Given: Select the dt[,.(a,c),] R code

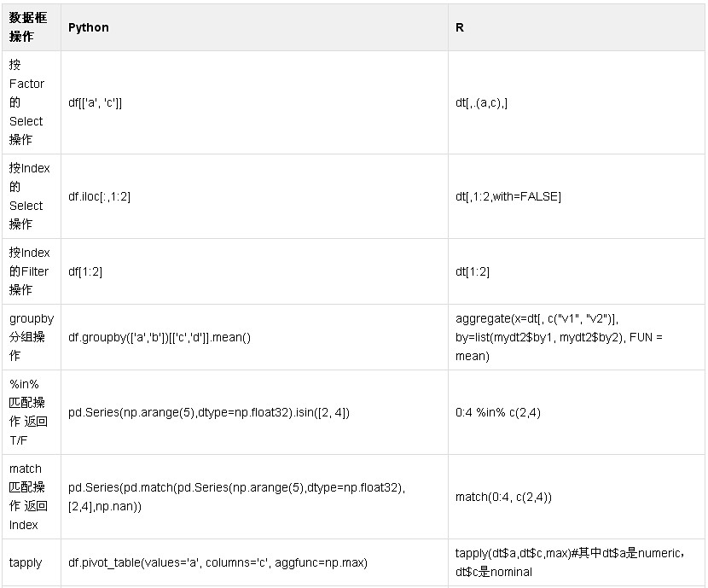Looking at the screenshot, I should (x=481, y=102).
